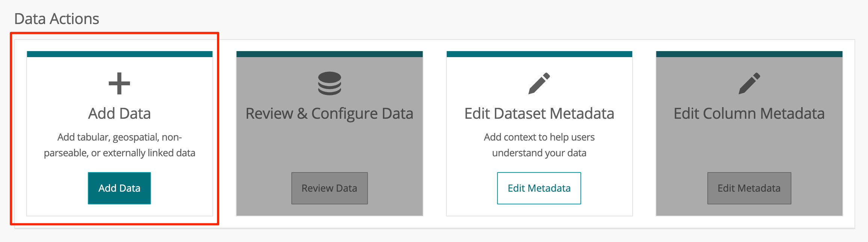
Task: Click the 'Add tabular, geospatial' description text
Action: 119,145
